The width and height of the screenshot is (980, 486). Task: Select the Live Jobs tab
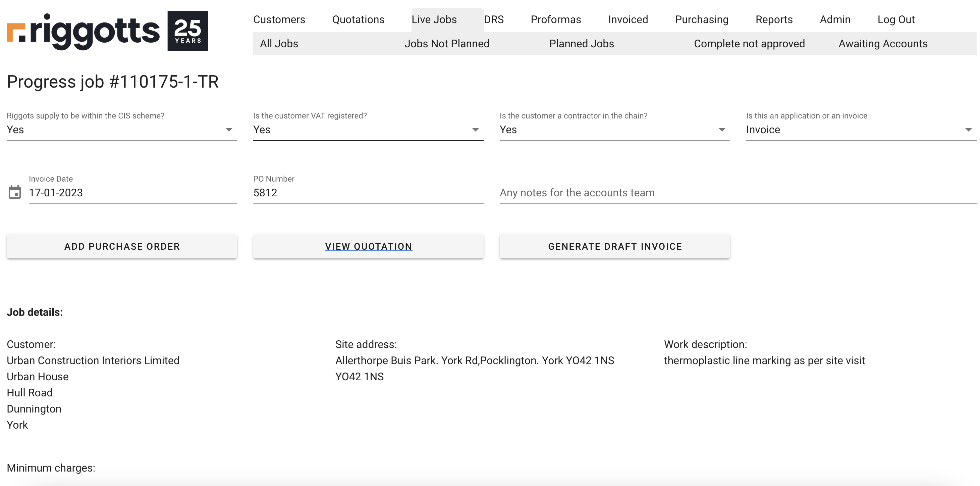tap(434, 19)
